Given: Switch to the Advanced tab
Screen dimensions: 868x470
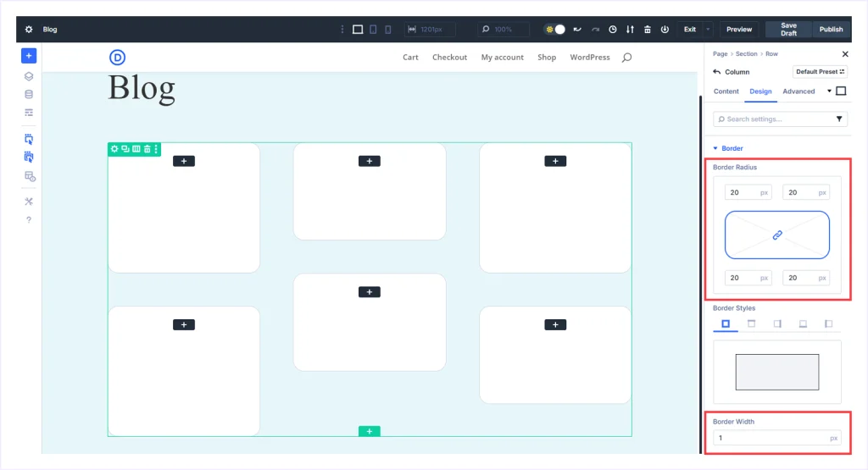Looking at the screenshot, I should point(798,91).
